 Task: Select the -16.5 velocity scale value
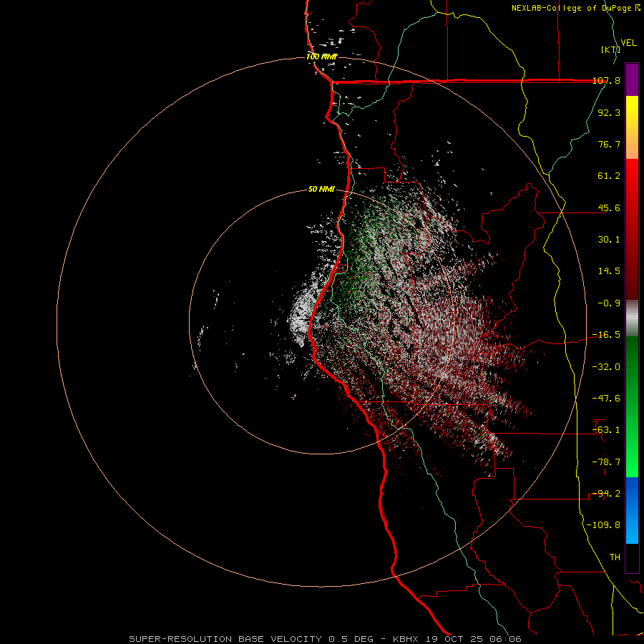(607, 335)
